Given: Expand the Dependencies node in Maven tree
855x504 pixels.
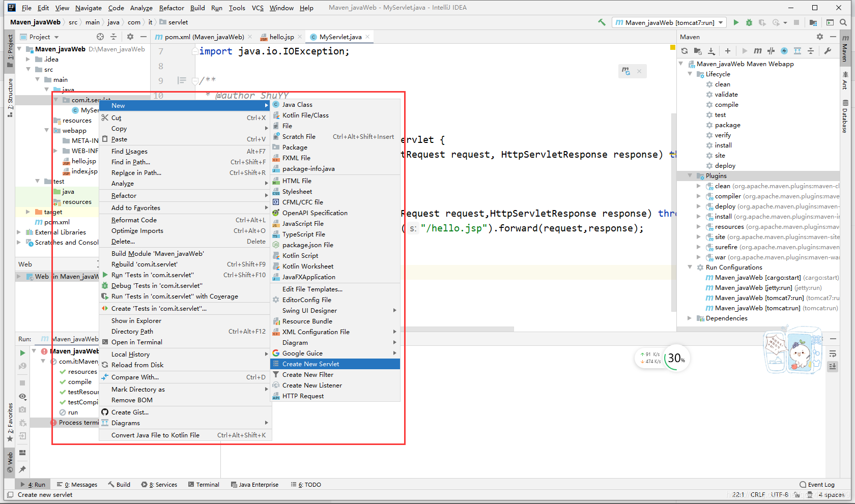Looking at the screenshot, I should pyautogui.click(x=690, y=318).
